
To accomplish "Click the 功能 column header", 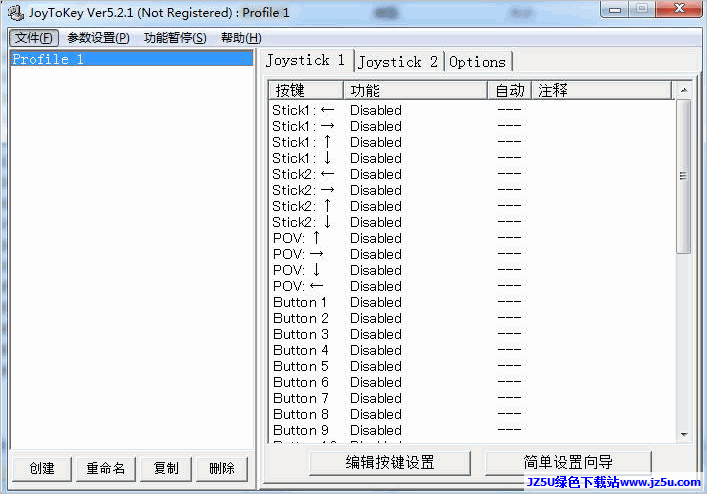I will (x=416, y=90).
